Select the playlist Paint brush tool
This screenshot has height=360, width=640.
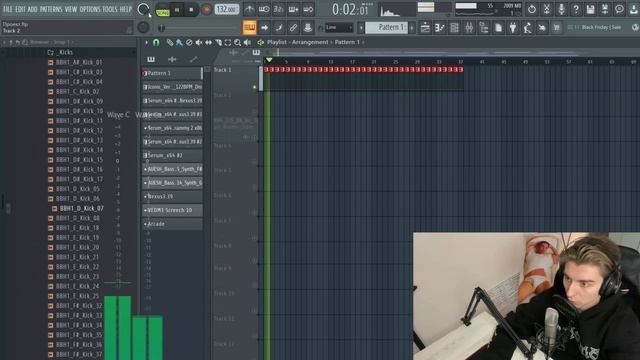tap(179, 42)
